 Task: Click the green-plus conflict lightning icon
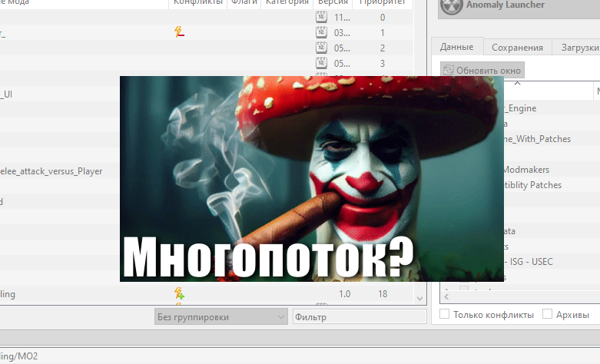tap(179, 293)
